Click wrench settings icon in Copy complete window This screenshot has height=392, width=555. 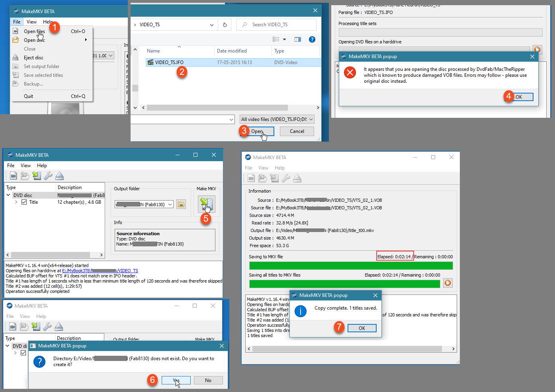(286, 178)
